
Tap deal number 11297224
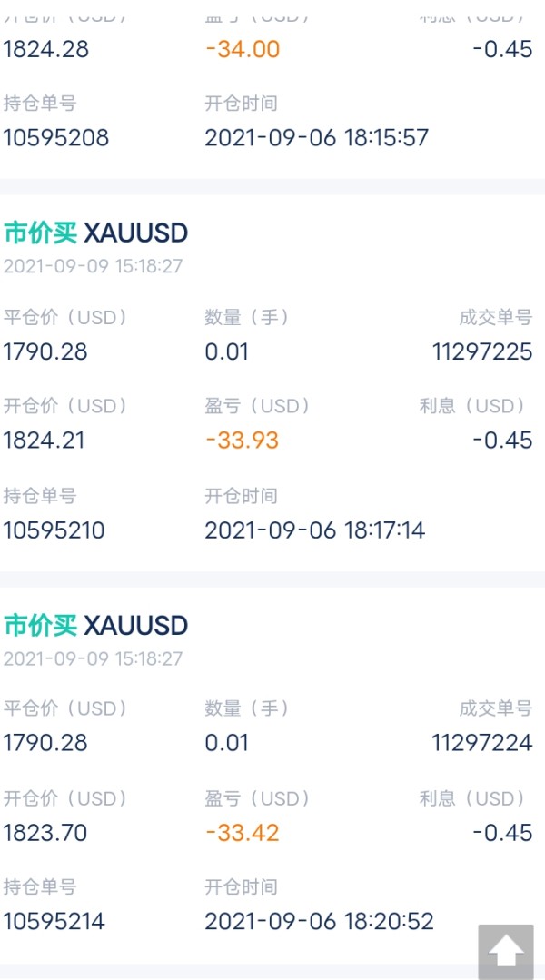(482, 743)
